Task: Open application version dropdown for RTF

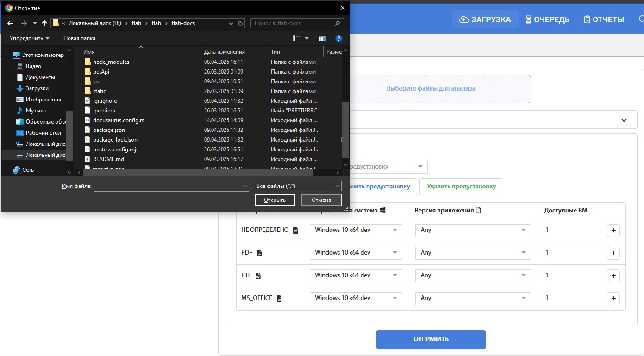Action: 473,275
